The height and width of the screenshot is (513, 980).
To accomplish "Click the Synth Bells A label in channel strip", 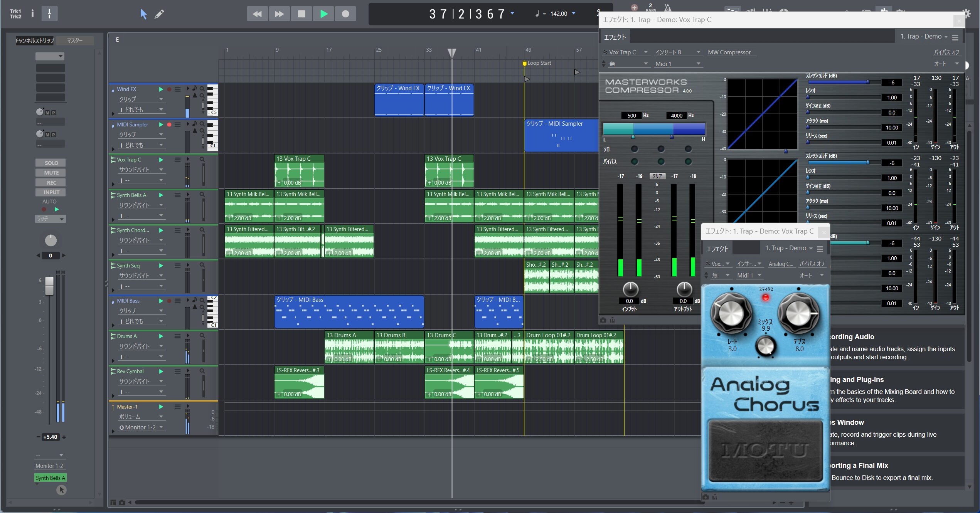I will tap(50, 478).
